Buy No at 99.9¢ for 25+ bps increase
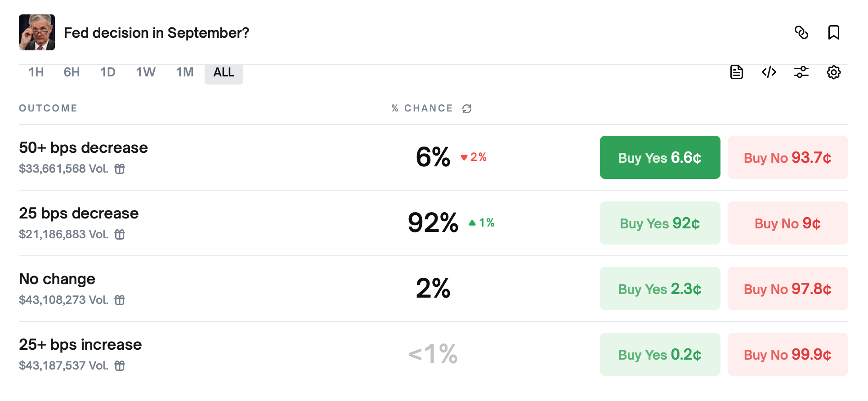The height and width of the screenshot is (401, 868). point(788,354)
